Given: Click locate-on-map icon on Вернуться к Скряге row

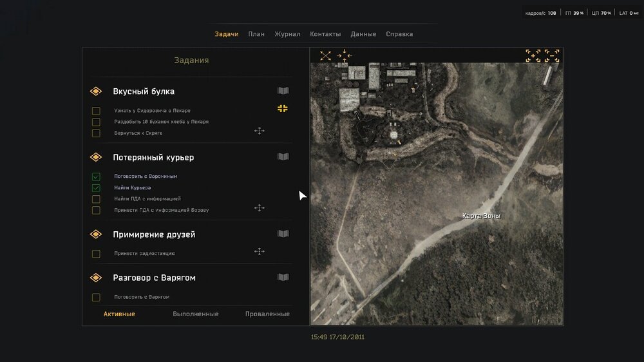Looking at the screenshot, I should pos(259,131).
